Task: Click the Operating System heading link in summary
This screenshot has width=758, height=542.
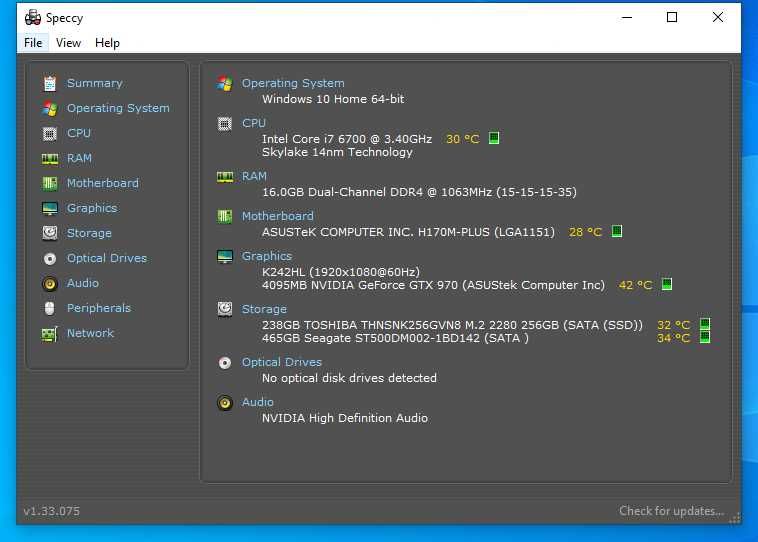Action: (293, 83)
